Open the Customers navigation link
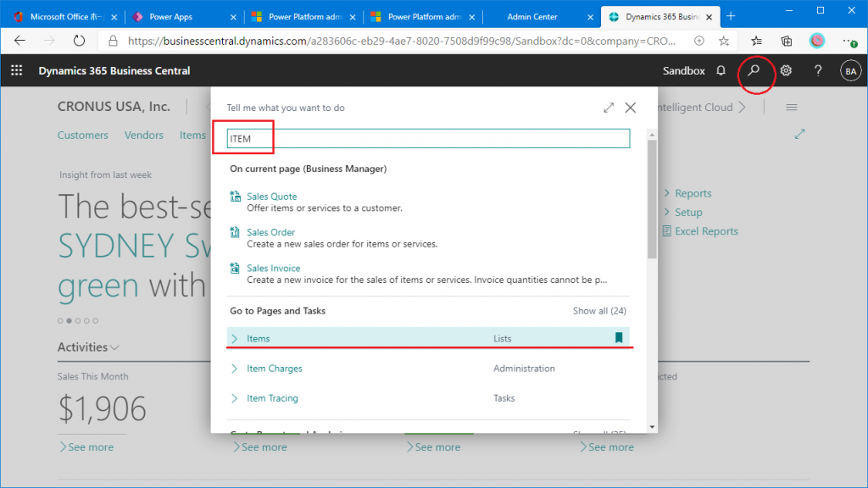This screenshot has height=488, width=868. coord(83,135)
